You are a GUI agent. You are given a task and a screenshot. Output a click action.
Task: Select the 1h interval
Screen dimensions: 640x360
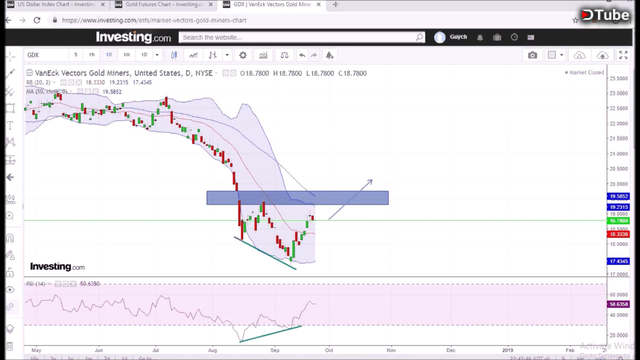pyautogui.click(x=92, y=55)
